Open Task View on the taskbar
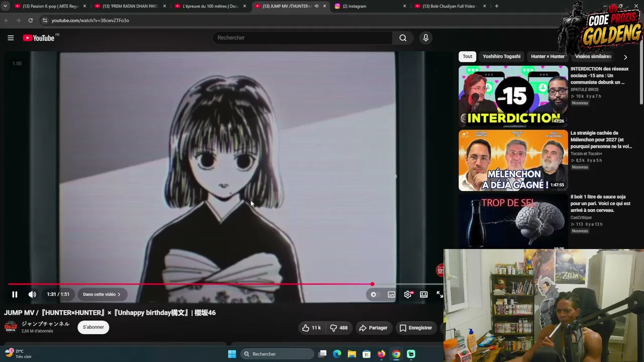 323,354
